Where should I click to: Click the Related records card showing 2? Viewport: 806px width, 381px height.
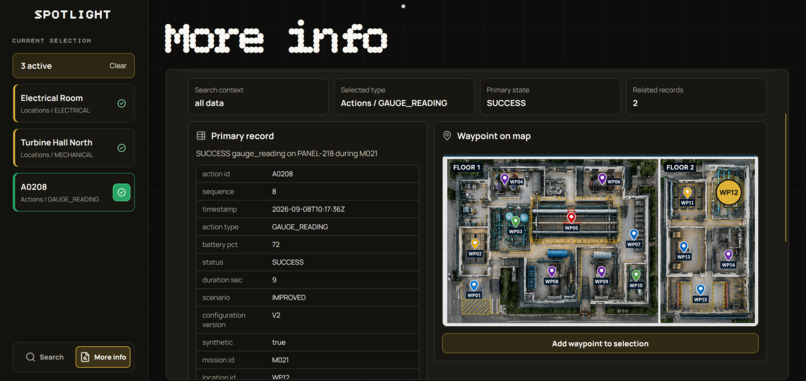696,97
